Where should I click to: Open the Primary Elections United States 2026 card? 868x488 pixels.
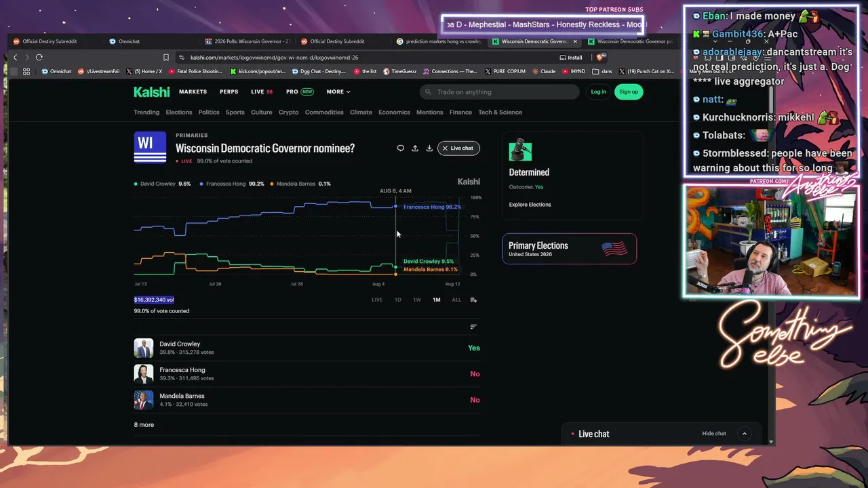coord(570,249)
